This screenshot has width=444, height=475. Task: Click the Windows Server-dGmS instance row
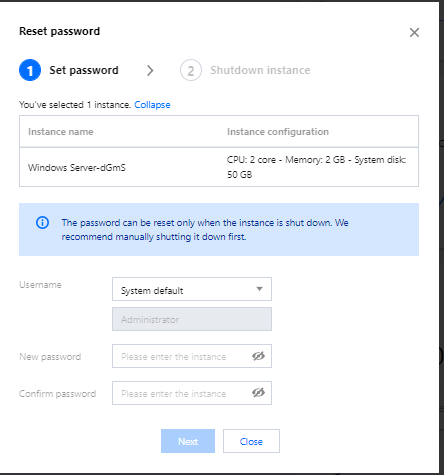point(219,167)
